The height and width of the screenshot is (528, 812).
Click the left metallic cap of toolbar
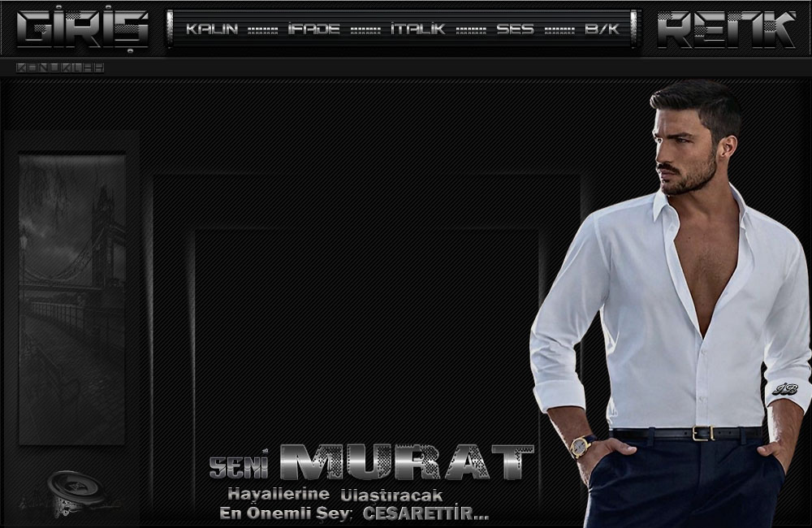coord(170,28)
